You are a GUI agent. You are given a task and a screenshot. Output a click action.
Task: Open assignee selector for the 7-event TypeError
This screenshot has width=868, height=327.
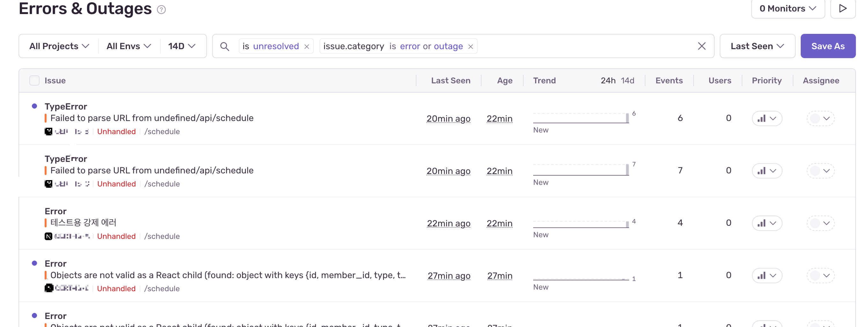click(820, 171)
